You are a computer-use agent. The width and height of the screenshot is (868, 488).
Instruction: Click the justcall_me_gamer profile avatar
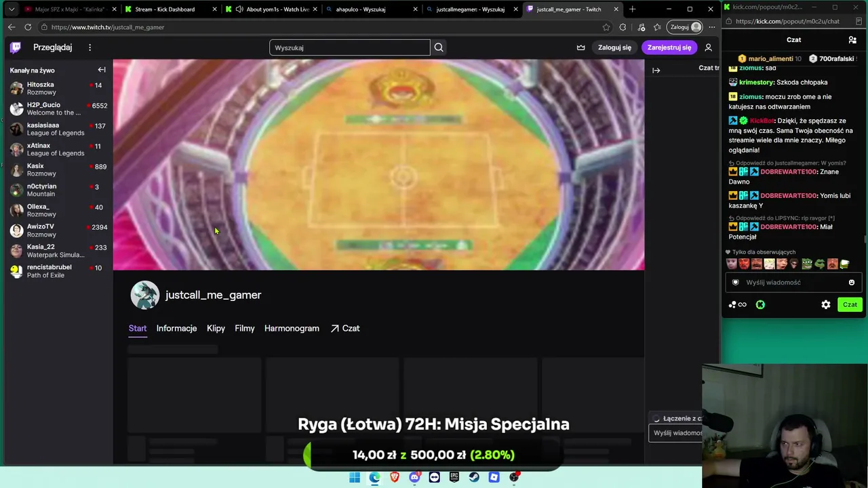coord(144,295)
